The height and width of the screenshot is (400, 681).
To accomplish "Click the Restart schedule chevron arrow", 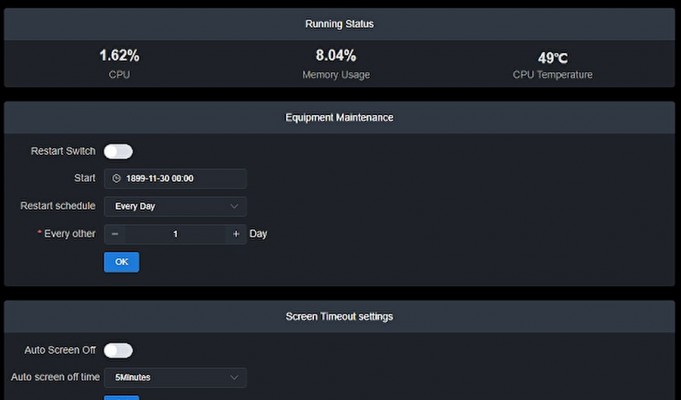I will pos(234,206).
